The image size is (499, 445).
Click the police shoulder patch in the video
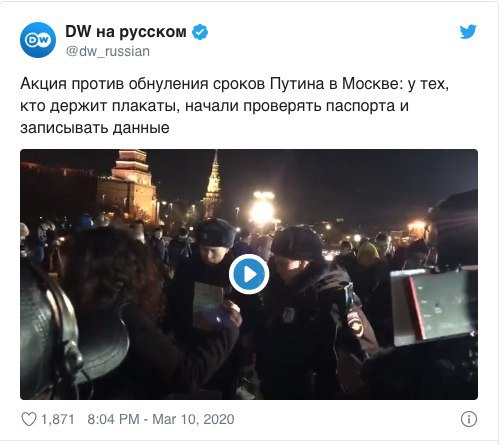click(x=355, y=323)
